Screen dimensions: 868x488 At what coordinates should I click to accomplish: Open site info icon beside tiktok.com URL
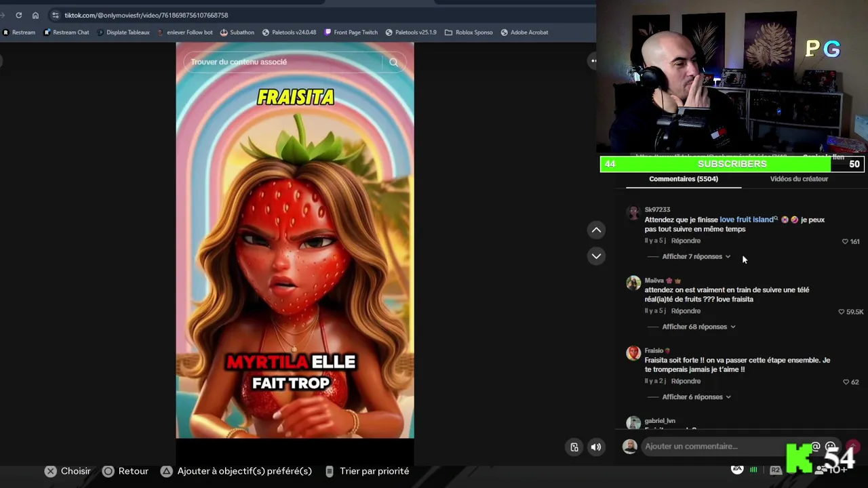click(x=56, y=15)
